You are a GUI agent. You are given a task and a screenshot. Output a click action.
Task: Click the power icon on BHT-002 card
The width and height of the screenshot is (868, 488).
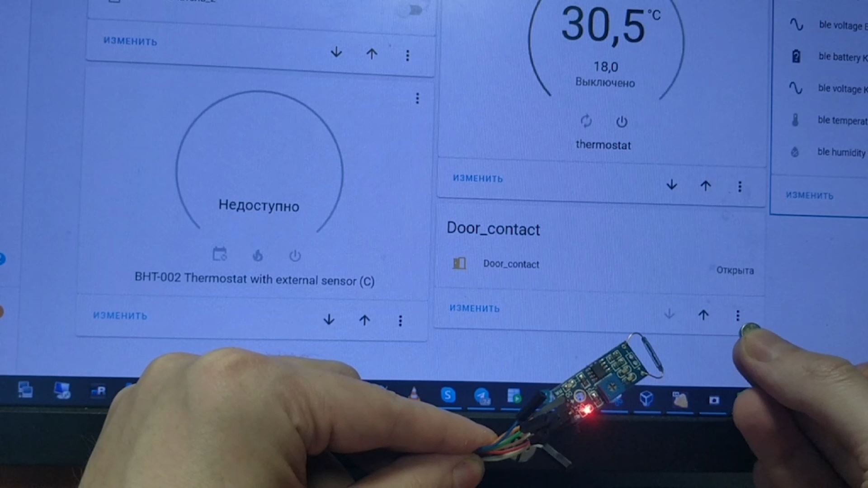[294, 255]
